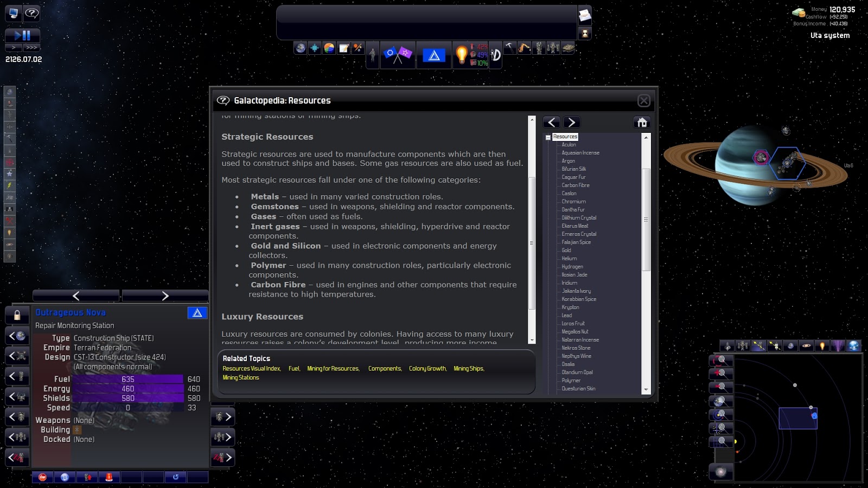Go back in Galactopedia history
The image size is (868, 488).
click(x=552, y=123)
